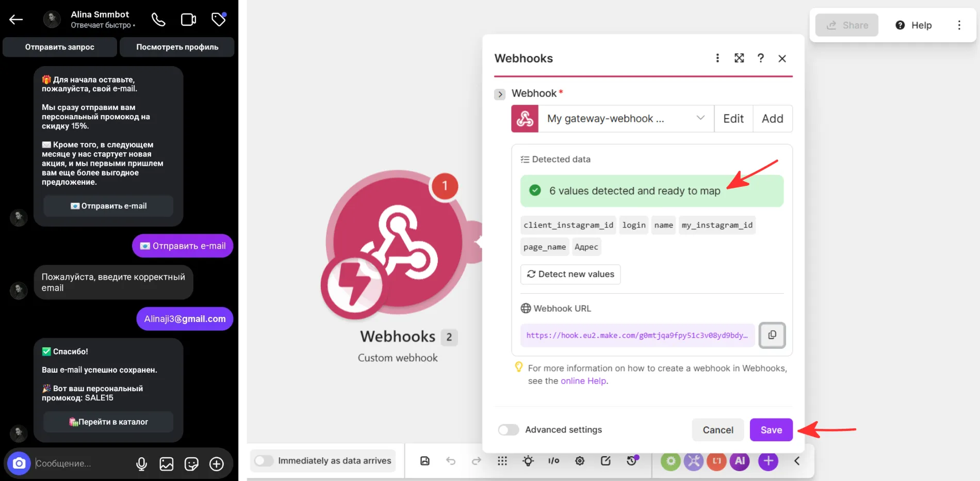Open the scenario history clock icon
980x481 pixels.
pyautogui.click(x=632, y=460)
